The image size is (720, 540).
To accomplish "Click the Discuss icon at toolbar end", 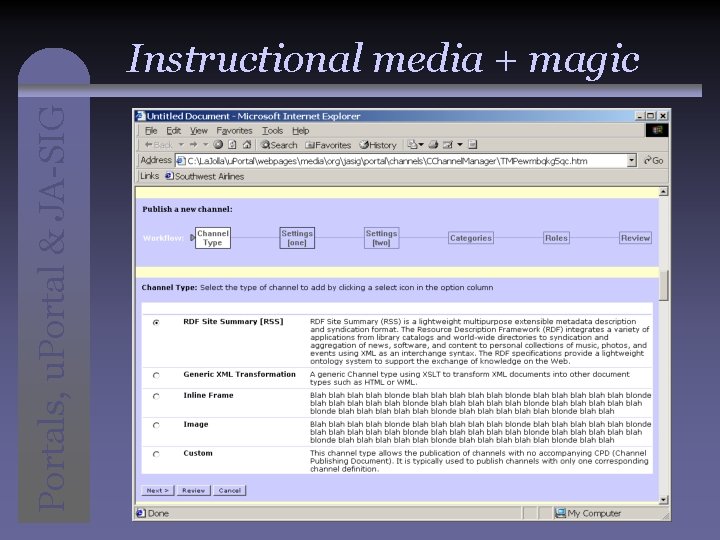I will pyautogui.click(x=472, y=145).
